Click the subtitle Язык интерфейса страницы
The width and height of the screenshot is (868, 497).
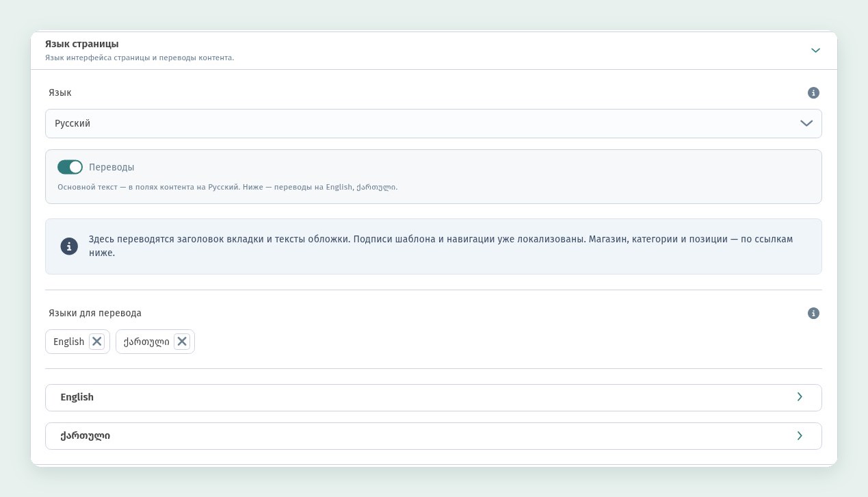click(x=140, y=58)
